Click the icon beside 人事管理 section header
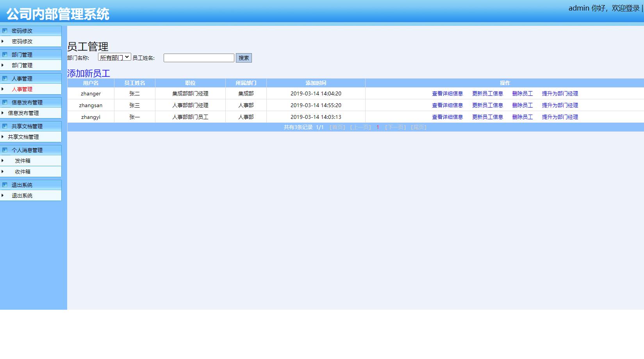The image size is (644, 359). pos(5,78)
